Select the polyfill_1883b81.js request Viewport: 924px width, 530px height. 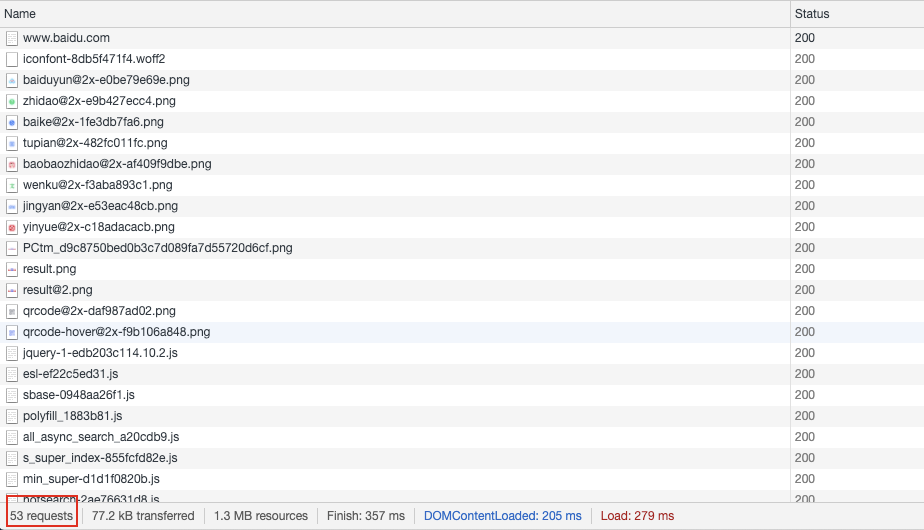(x=462, y=416)
